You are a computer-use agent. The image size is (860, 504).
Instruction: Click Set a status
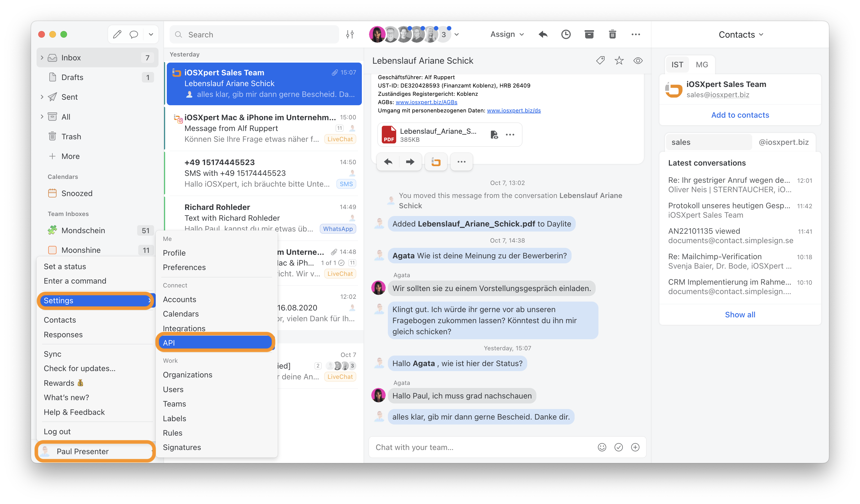(65, 267)
